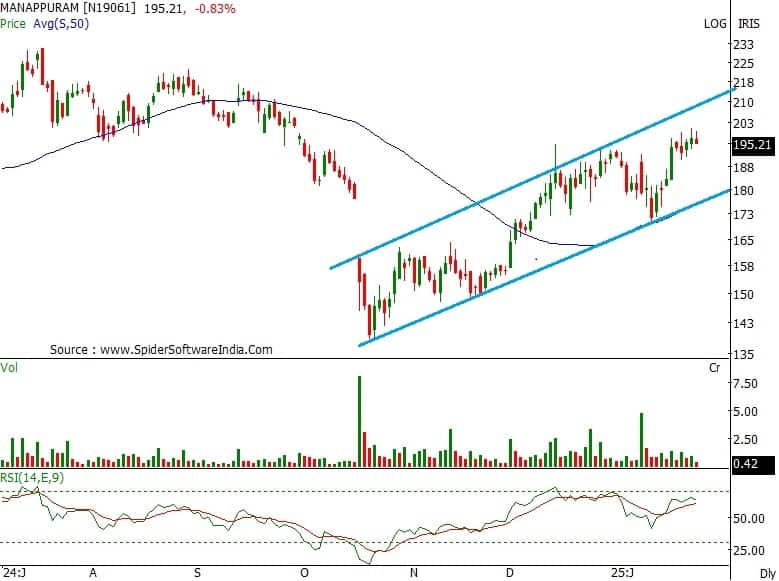
Task: Click the 25:J marker on time axis
Action: point(622,573)
